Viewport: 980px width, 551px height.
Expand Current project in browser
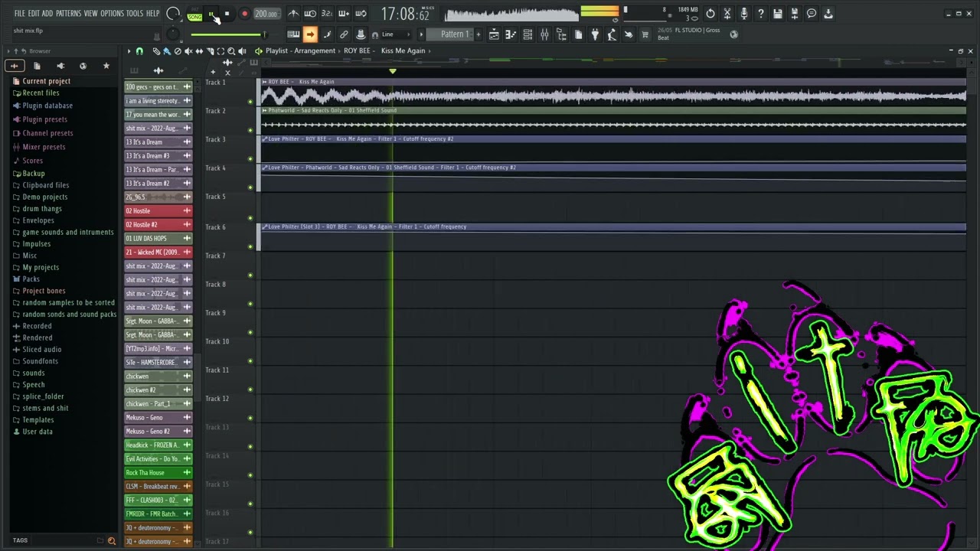pyautogui.click(x=46, y=81)
